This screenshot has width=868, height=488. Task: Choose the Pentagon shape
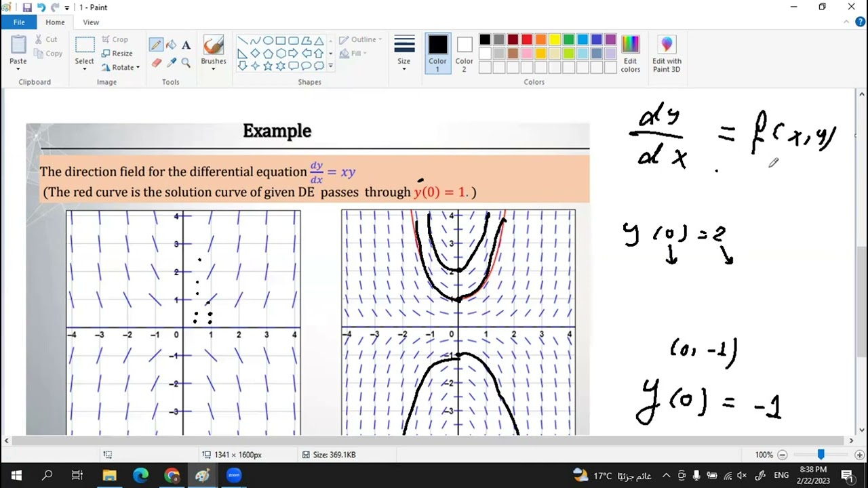pyautogui.click(x=268, y=54)
